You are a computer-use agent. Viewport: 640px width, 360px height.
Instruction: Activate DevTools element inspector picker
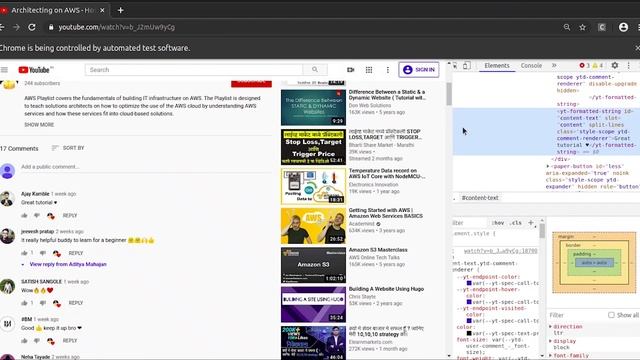click(456, 65)
